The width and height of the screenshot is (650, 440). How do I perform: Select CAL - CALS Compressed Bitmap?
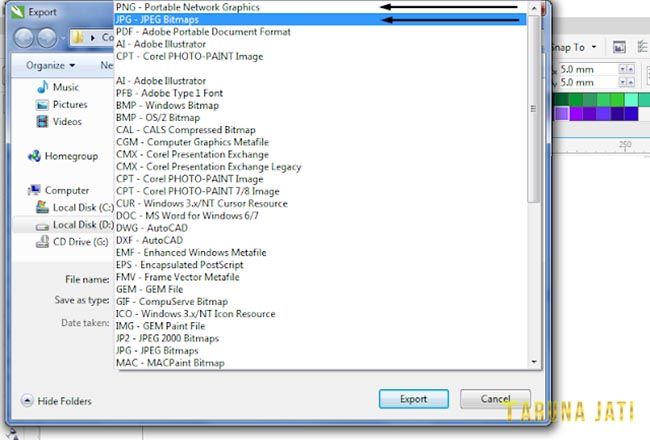(x=320, y=130)
